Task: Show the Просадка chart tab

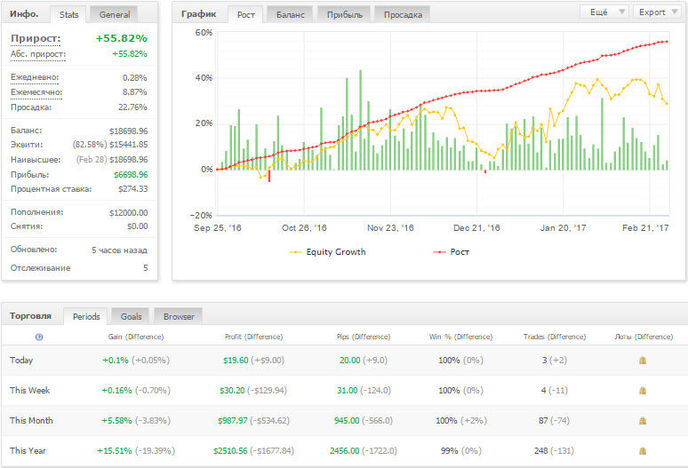Action: 403,14
